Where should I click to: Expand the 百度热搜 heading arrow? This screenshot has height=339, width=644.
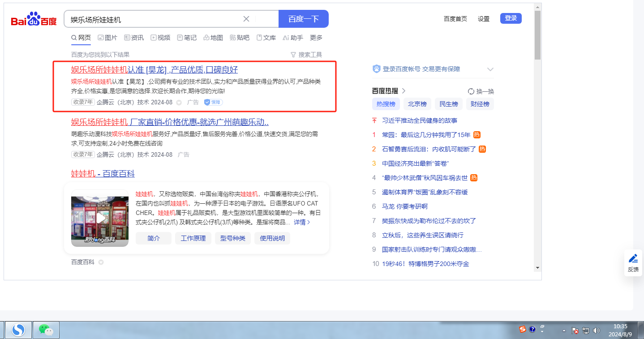click(404, 91)
